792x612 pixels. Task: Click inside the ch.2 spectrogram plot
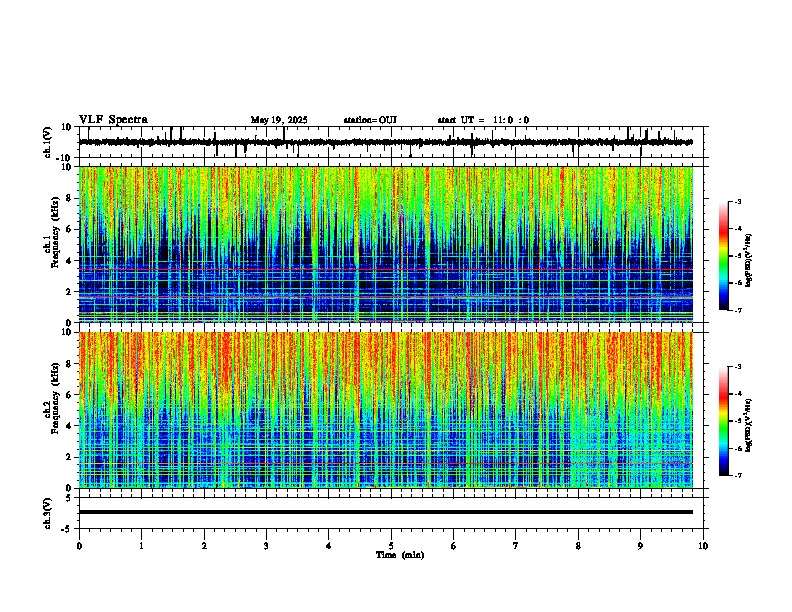click(386, 410)
